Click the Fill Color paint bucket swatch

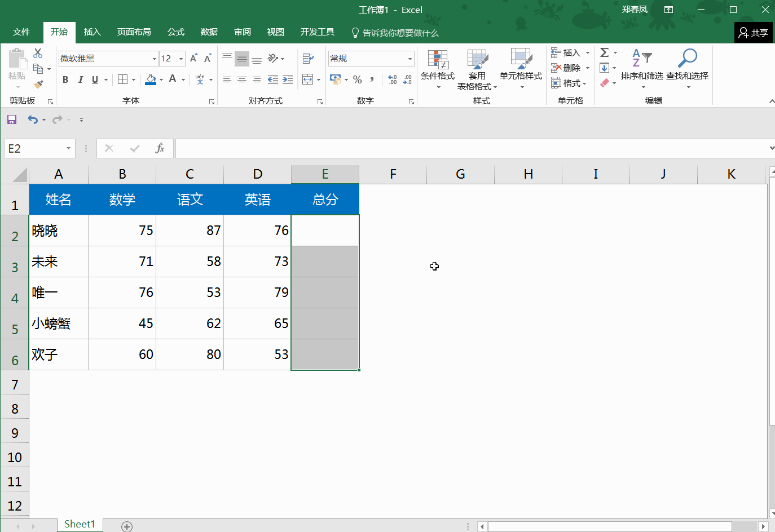tap(151, 79)
